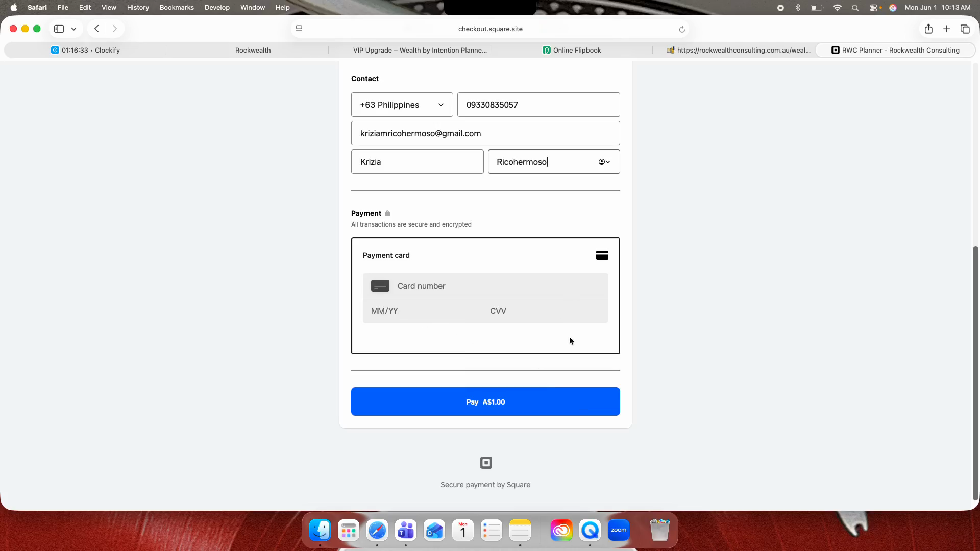The height and width of the screenshot is (551, 980).
Task: Click the date and time in menu bar
Action: [x=938, y=7]
